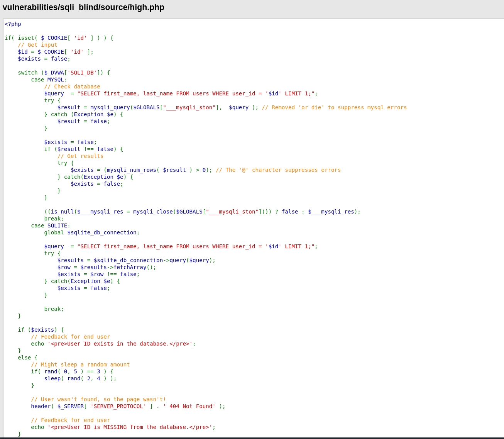Click the "// Get input" comment
This screenshot has width=504, height=439.
pyautogui.click(x=37, y=45)
